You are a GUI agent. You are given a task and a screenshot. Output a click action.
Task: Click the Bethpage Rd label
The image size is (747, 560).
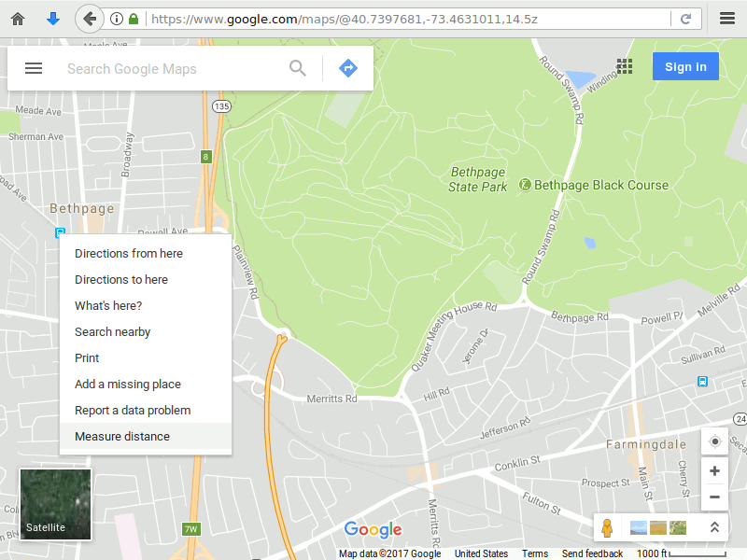click(580, 316)
